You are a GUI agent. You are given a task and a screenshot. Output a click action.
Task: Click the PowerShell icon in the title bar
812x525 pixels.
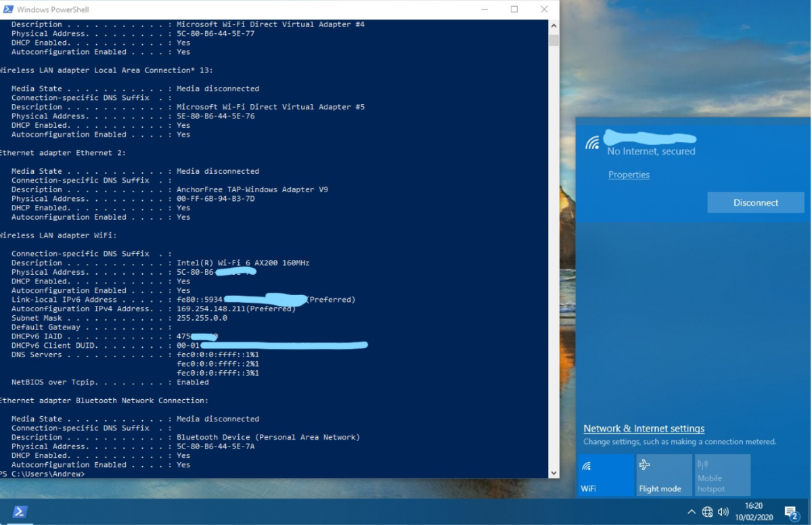pos(7,9)
